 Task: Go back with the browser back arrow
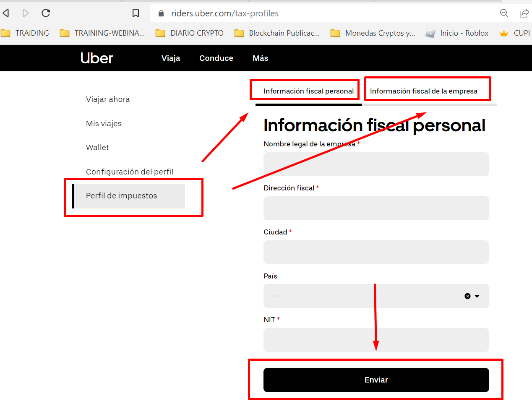pyautogui.click(x=6, y=13)
